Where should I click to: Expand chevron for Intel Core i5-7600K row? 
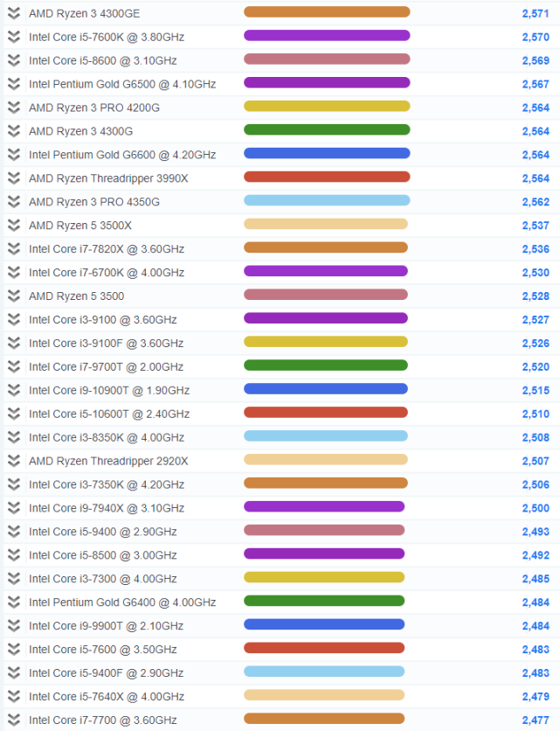(x=14, y=37)
